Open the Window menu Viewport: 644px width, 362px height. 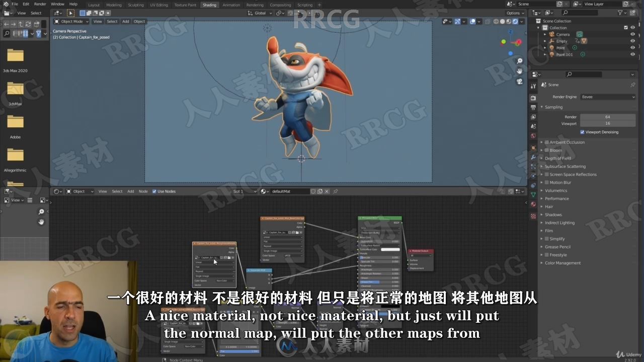click(x=57, y=4)
